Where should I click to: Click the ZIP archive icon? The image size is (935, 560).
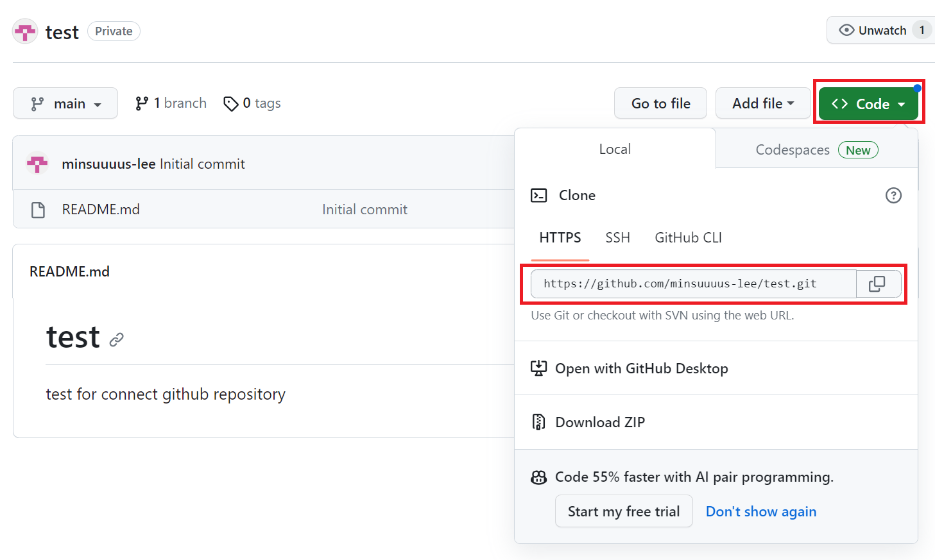(538, 422)
